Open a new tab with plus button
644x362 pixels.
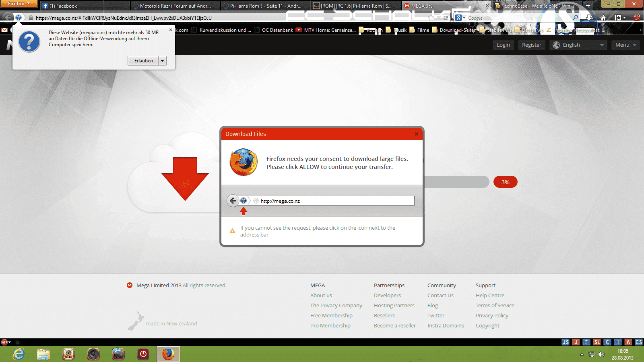[588, 6]
